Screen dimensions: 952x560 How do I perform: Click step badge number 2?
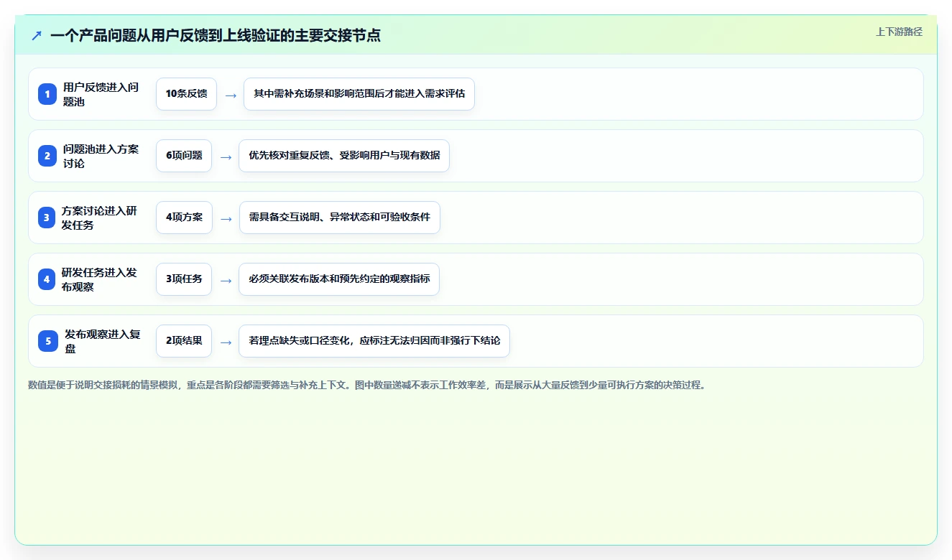point(47,156)
